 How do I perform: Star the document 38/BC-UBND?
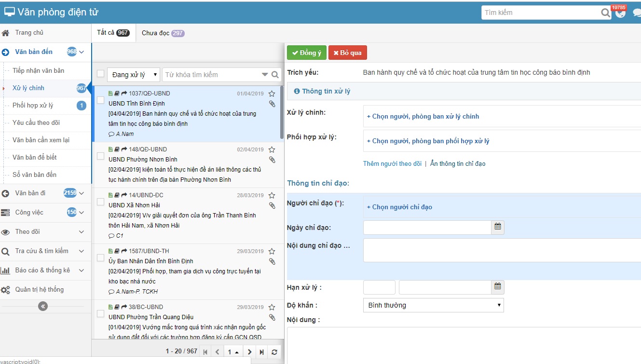click(272, 307)
